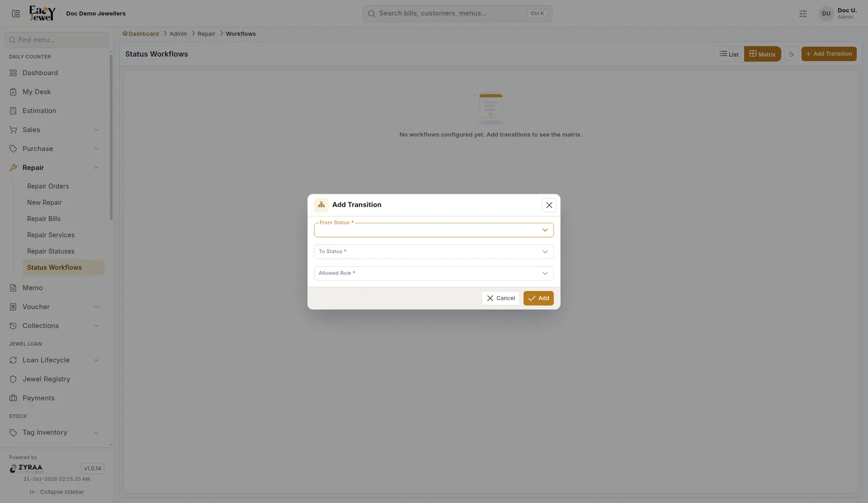Confirm with the Add button
This screenshot has height=503, width=868.
tap(538, 298)
